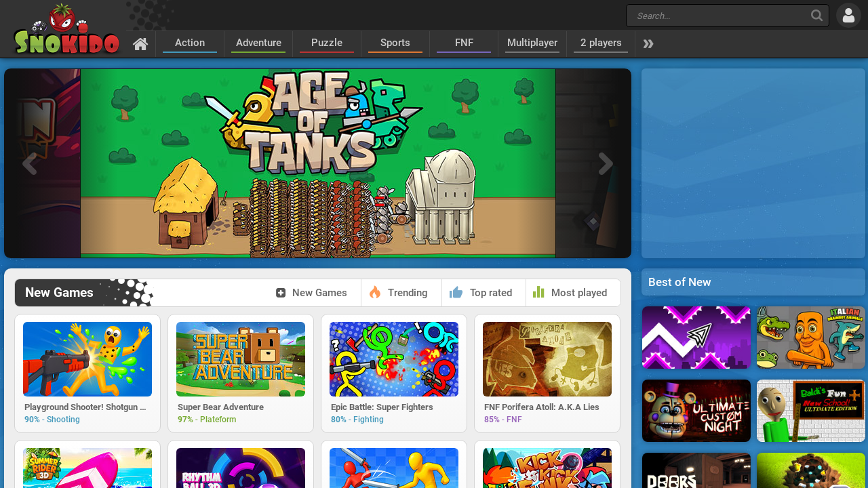This screenshot has height=488, width=868.
Task: Go to the home page icon
Action: (x=140, y=44)
